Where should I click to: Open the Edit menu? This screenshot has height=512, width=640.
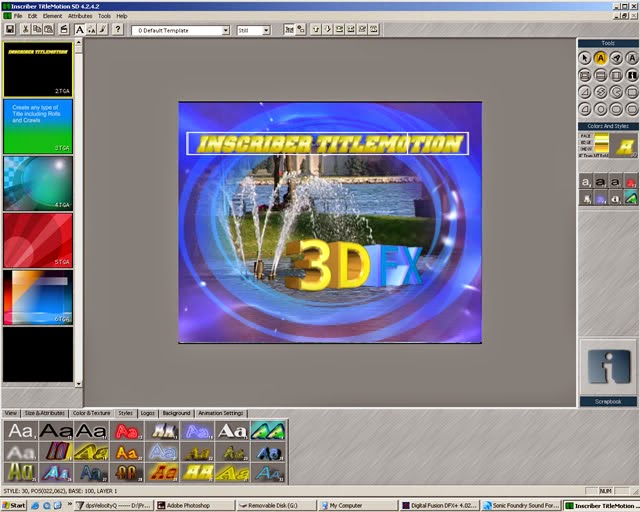point(32,16)
